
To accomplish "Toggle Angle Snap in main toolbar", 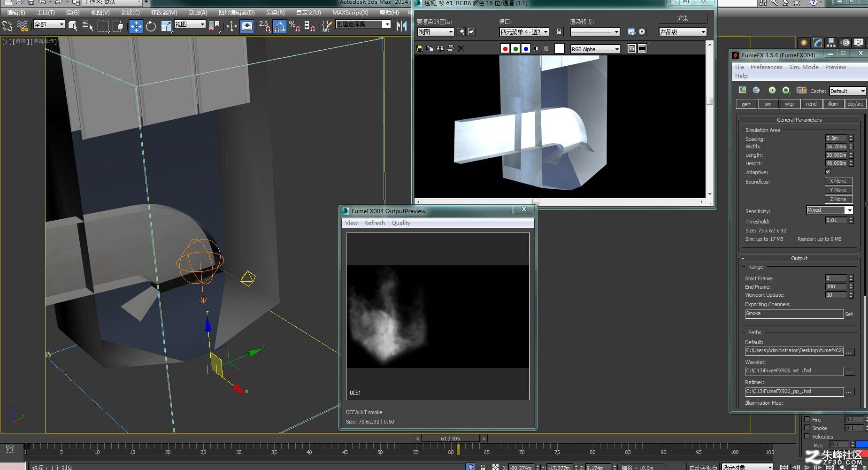I will click(280, 26).
